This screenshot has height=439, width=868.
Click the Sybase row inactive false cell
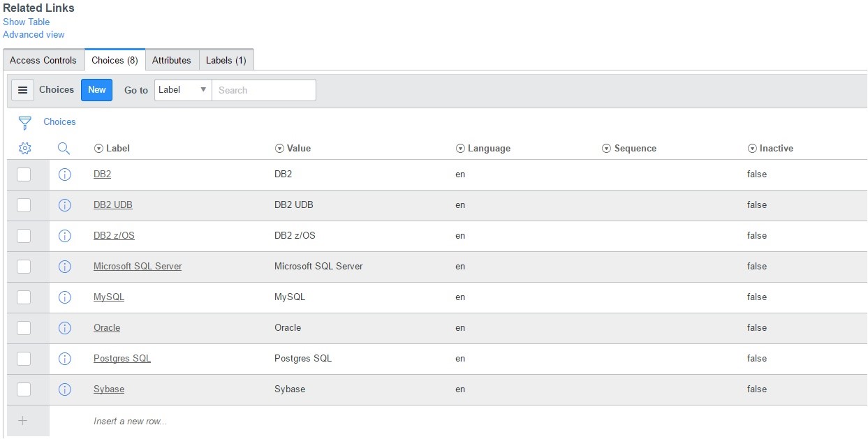click(x=757, y=389)
